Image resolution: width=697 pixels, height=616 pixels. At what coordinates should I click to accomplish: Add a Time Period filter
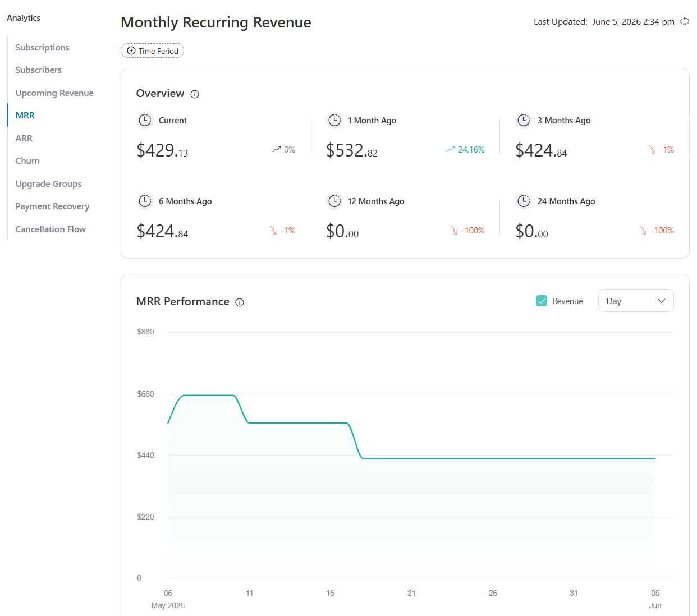click(x=153, y=50)
